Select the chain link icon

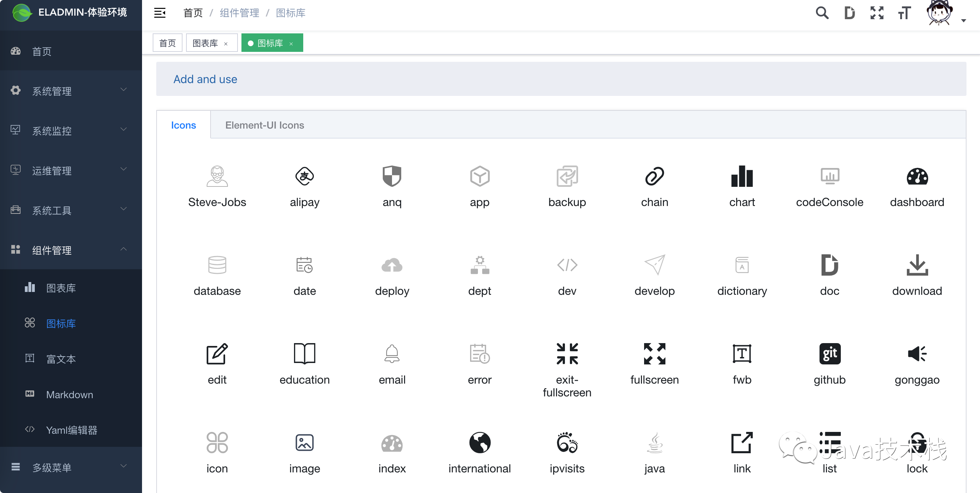(654, 176)
